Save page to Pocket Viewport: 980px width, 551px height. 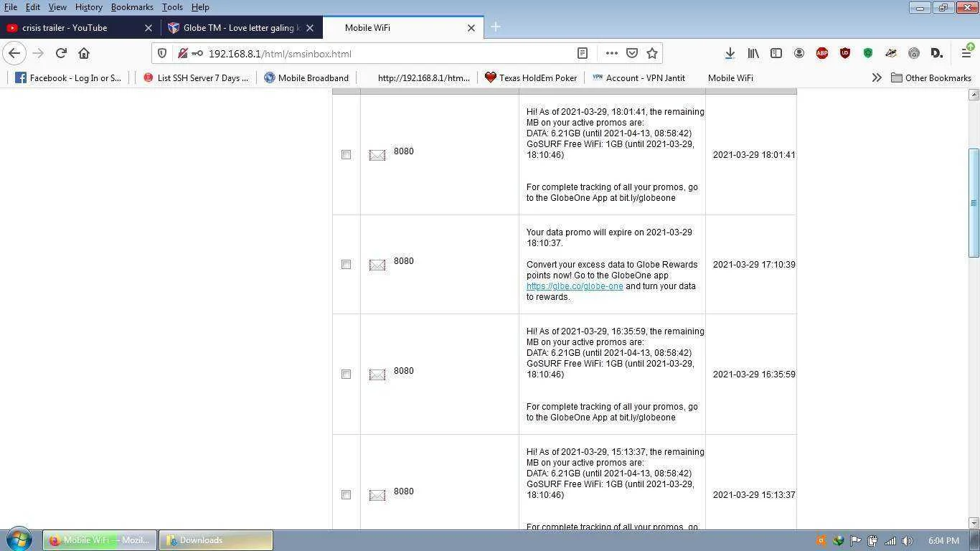point(632,53)
